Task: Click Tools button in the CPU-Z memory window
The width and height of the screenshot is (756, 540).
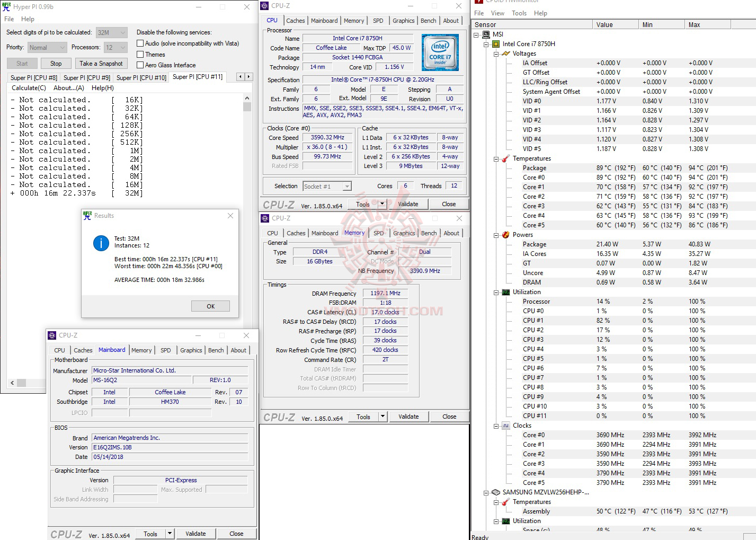Action: pos(363,417)
